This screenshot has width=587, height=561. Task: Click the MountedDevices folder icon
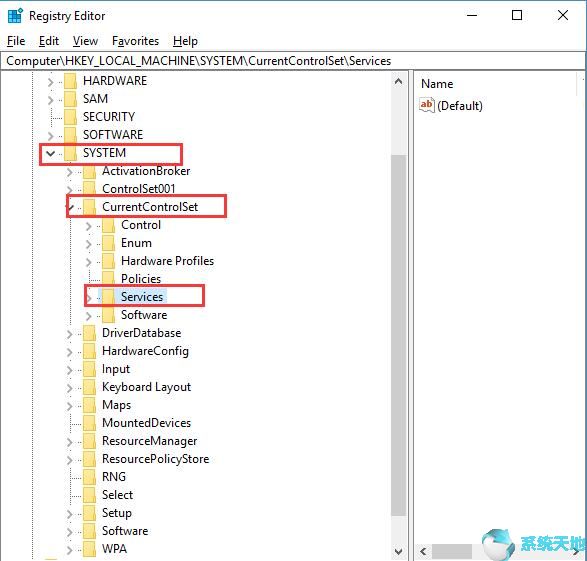pos(90,423)
